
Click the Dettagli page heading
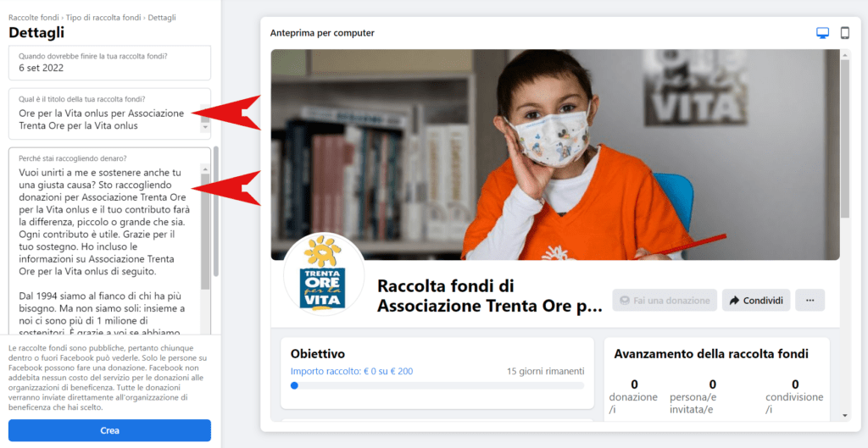click(x=36, y=33)
